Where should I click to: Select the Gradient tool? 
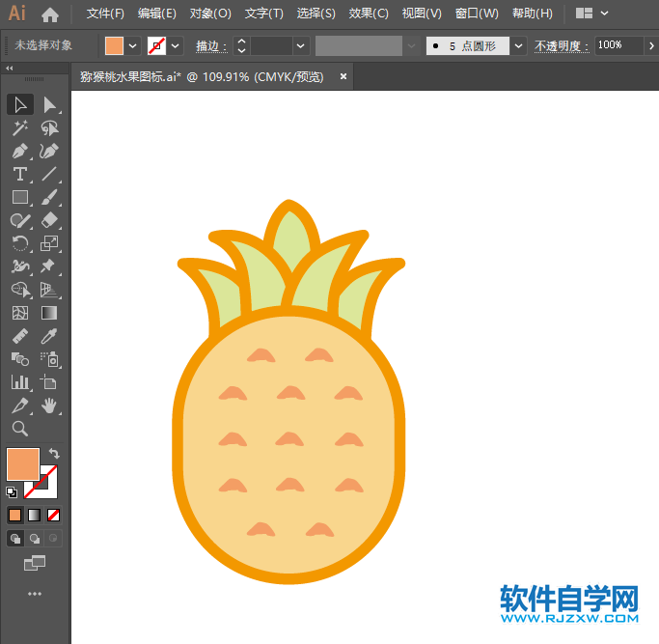click(x=49, y=313)
